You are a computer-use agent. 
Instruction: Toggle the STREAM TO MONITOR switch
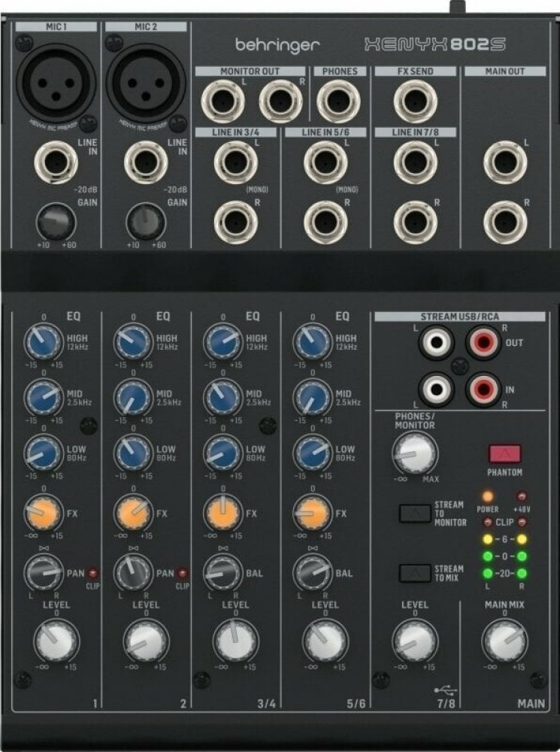tap(414, 513)
